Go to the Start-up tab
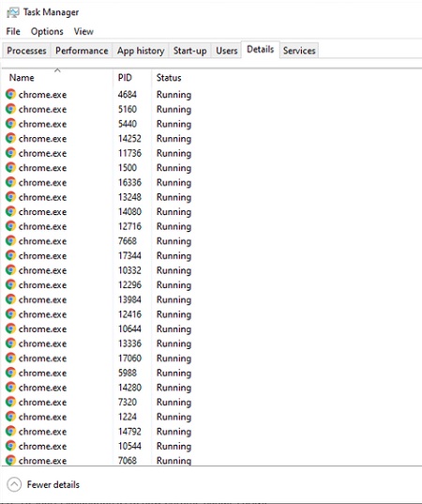The width and height of the screenshot is (422, 504). [189, 51]
